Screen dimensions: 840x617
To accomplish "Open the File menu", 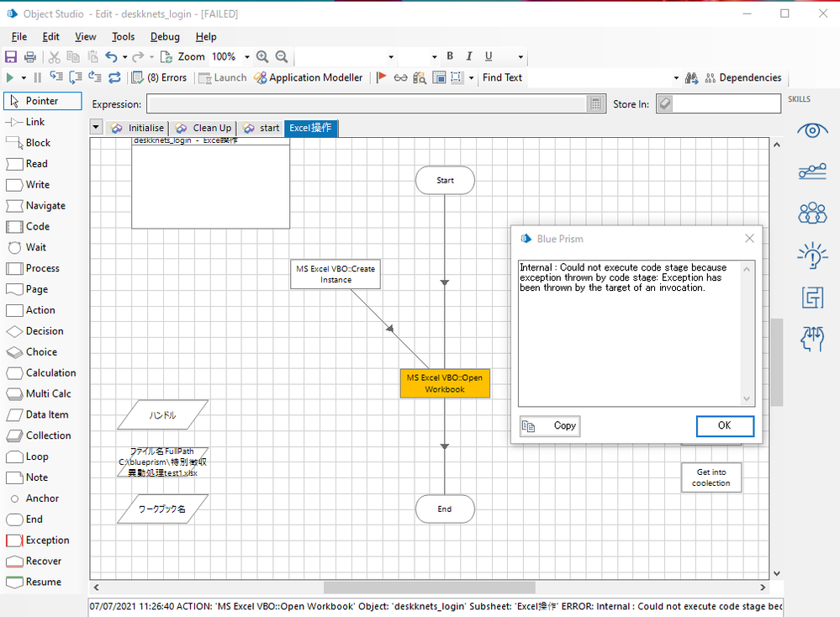I will [x=19, y=37].
